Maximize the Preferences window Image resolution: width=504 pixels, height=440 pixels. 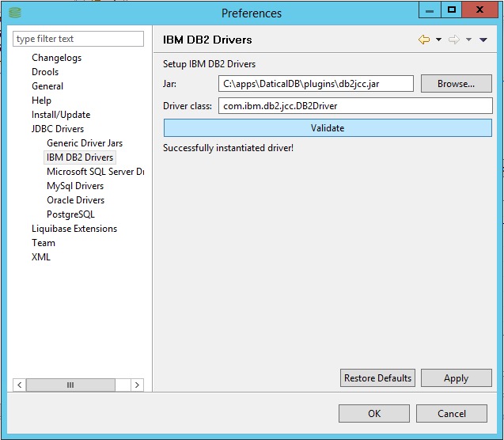tap(451, 10)
